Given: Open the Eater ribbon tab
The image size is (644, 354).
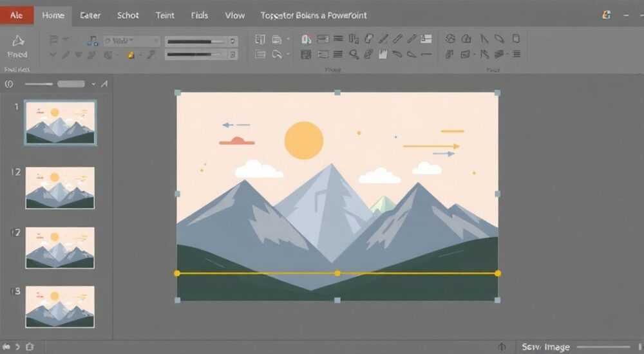Looking at the screenshot, I should (x=90, y=15).
